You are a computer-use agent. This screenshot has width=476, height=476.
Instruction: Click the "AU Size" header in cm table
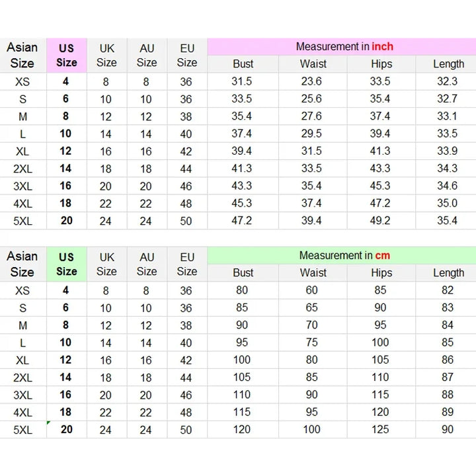tap(147, 264)
